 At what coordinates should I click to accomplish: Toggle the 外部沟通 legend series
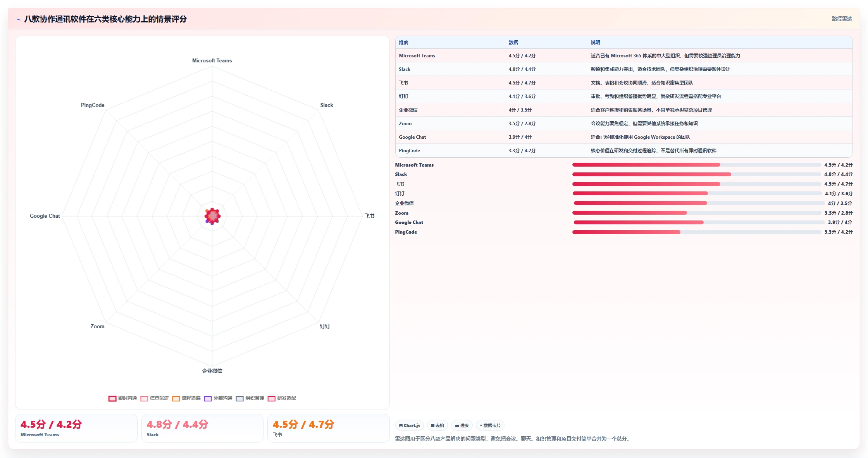[218, 398]
